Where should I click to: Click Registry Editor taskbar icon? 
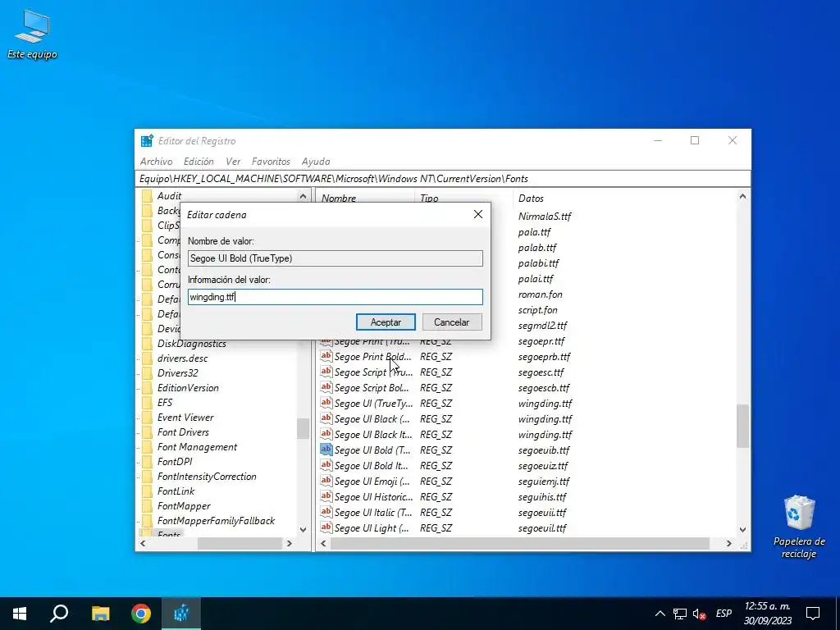click(x=181, y=614)
